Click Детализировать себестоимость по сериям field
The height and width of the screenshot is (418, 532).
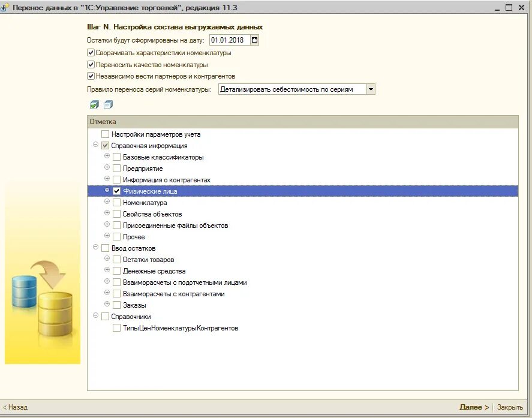tap(293, 89)
